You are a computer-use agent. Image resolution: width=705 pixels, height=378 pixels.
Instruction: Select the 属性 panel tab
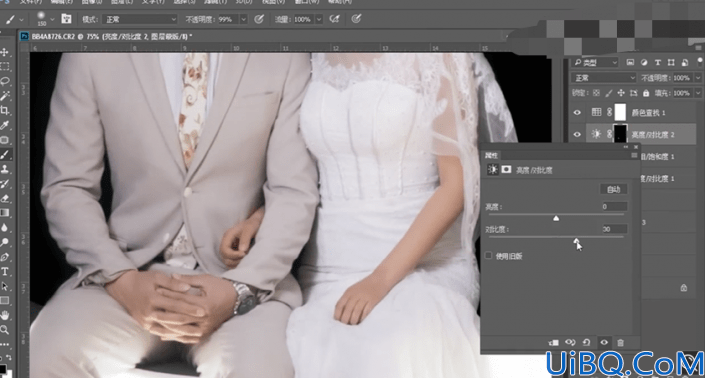[491, 155]
